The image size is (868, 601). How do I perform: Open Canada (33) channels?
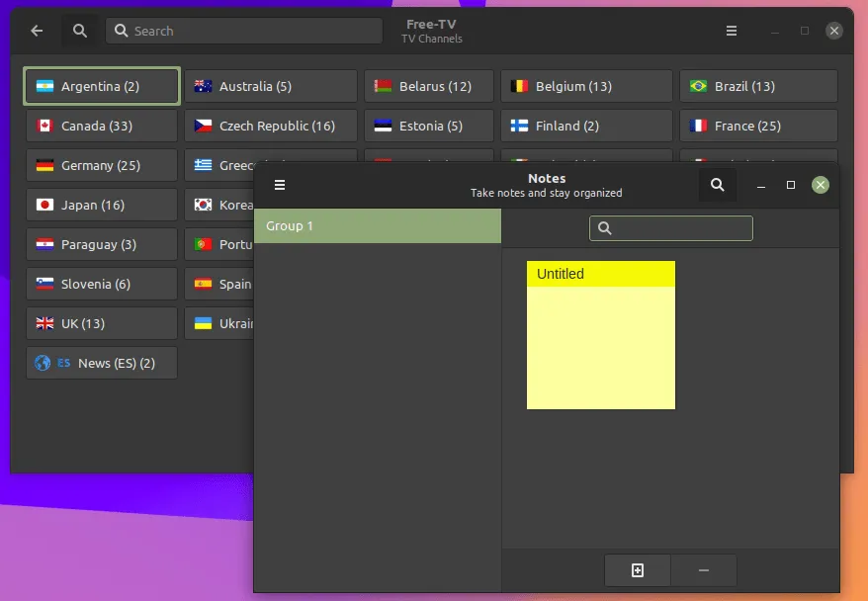pyautogui.click(x=102, y=126)
